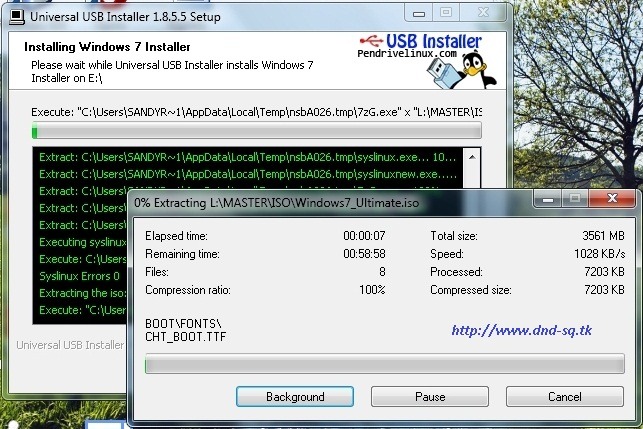
Task: Click the current file name CHT_BOOT.TTF
Action: coord(185,337)
